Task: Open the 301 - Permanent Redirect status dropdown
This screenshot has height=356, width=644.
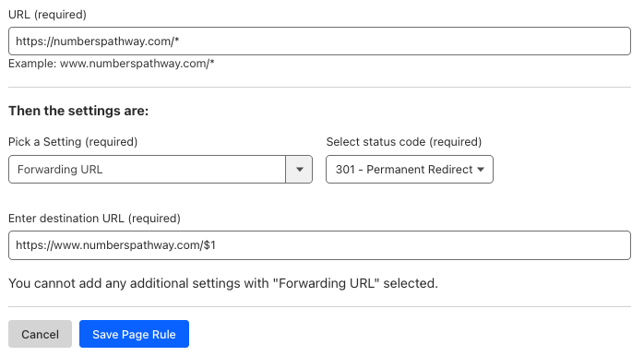Action: pos(410,169)
